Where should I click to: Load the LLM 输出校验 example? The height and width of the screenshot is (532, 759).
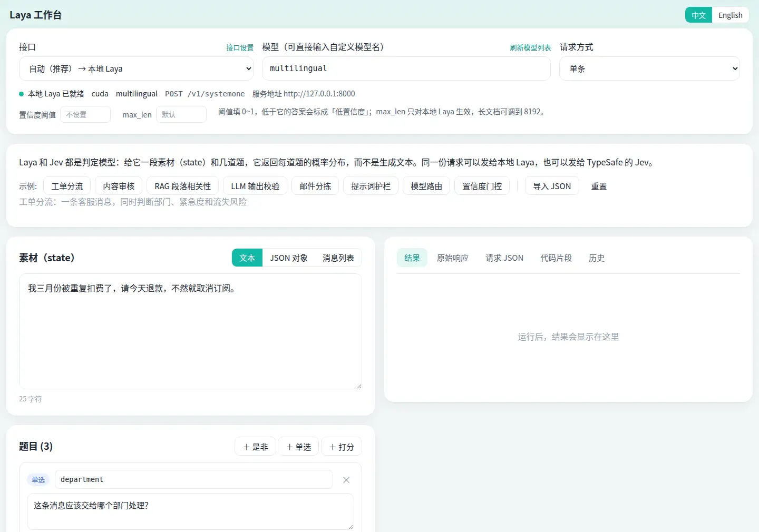coord(255,186)
